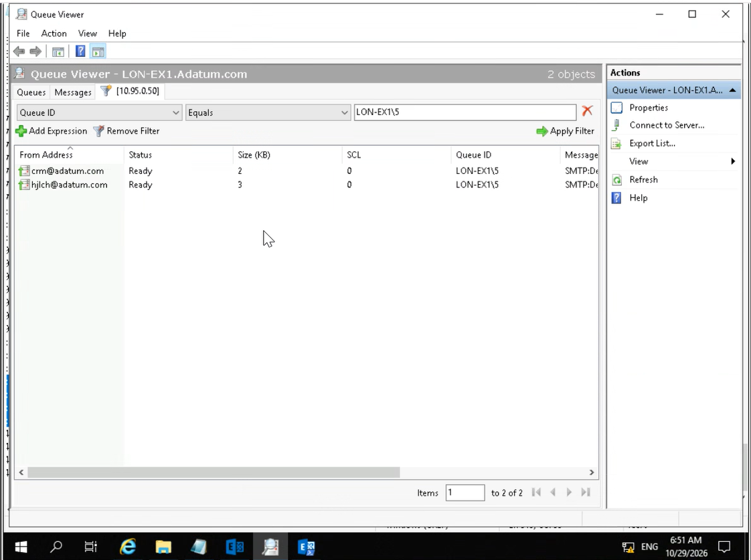The width and height of the screenshot is (751, 560).
Task: Switch to the Messages tab
Action: tap(73, 92)
